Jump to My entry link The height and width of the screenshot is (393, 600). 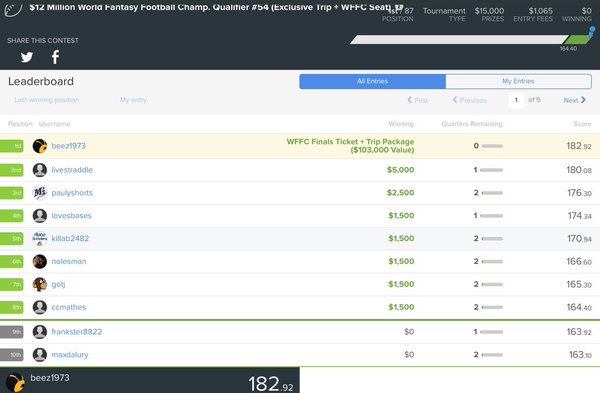coord(133,100)
